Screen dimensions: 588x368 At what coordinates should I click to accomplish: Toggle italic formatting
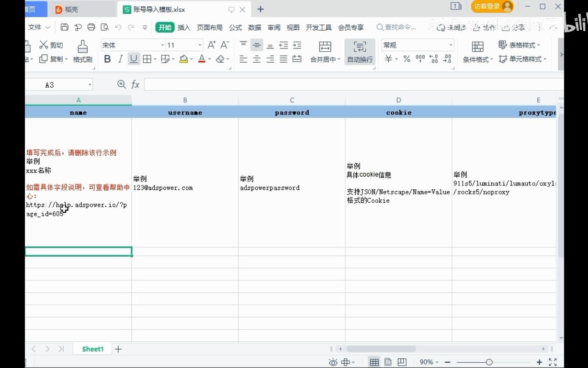click(120, 59)
